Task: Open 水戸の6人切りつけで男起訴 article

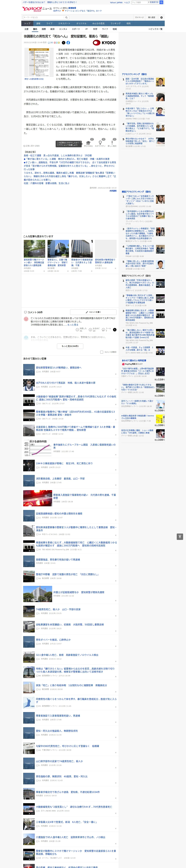Action: pyautogui.click(x=65, y=383)
